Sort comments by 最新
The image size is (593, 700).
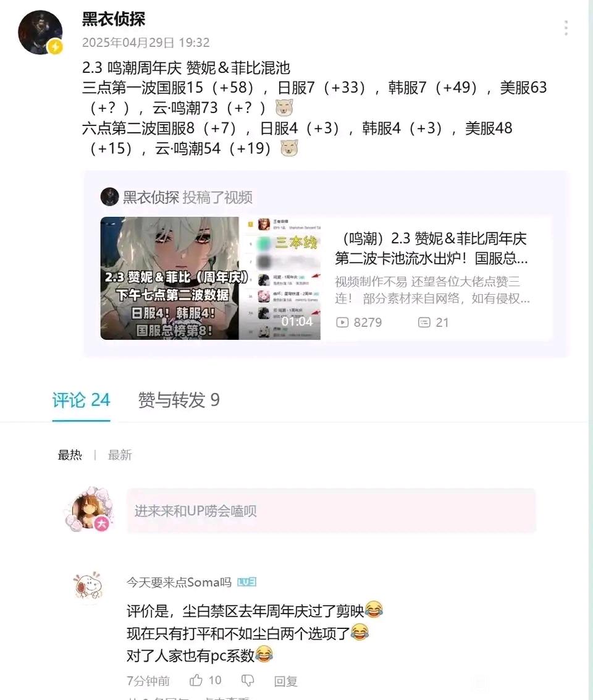[120, 455]
